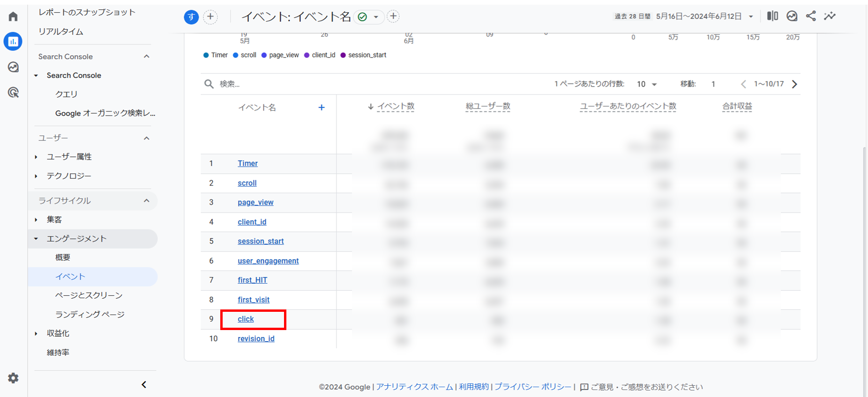The image size is (868, 397).
Task: Open the click event link
Action: [x=246, y=319]
